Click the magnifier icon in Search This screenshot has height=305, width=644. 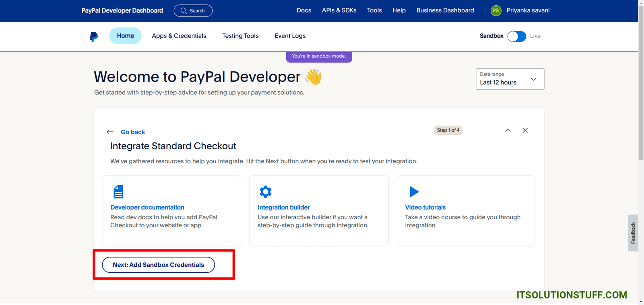click(184, 11)
